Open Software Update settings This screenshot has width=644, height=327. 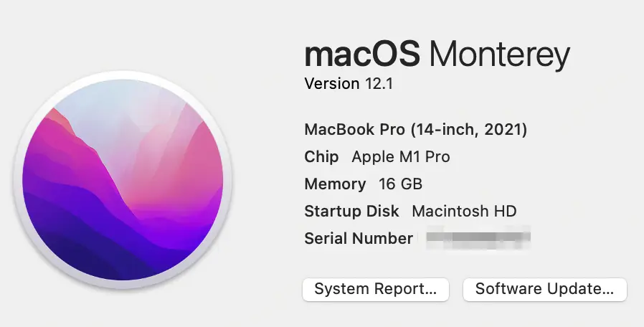coord(544,289)
